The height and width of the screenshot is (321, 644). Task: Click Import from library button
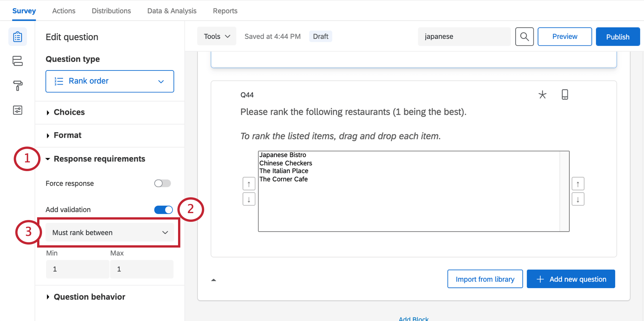(485, 279)
